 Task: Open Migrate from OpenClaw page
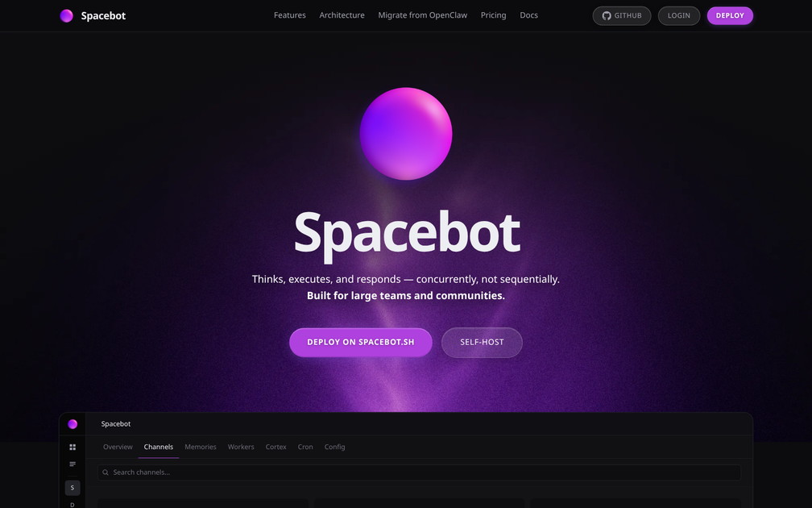423,15
